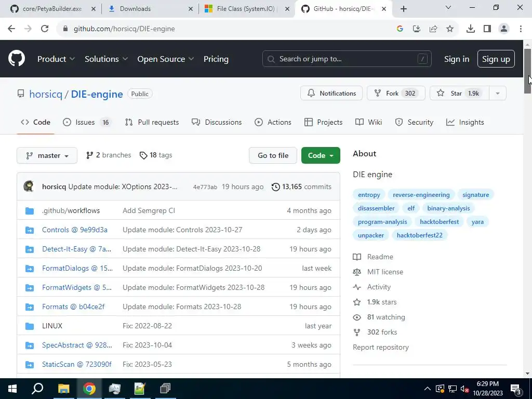Open Task View on taskbar
This screenshot has width=532, height=399.
pos(165,389)
